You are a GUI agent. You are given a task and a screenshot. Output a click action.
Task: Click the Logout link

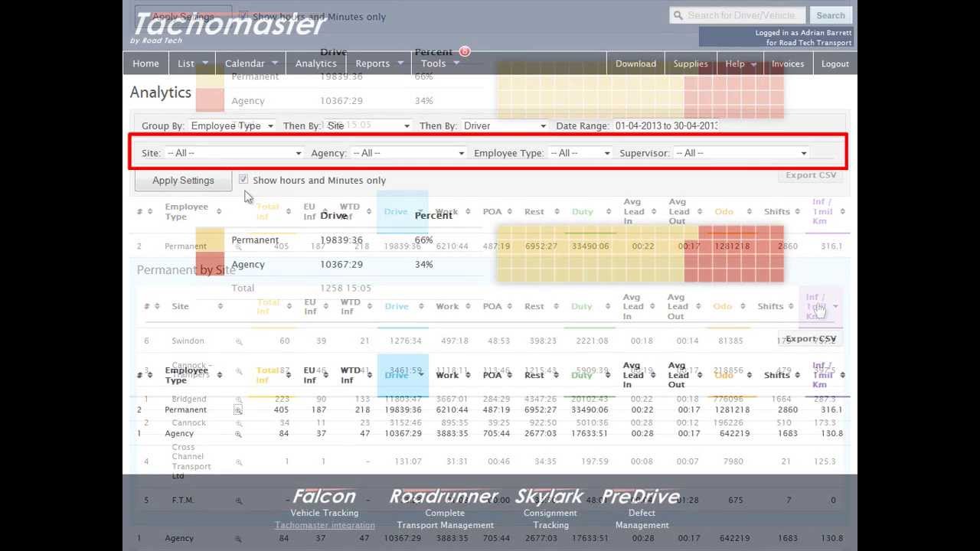pyautogui.click(x=835, y=64)
